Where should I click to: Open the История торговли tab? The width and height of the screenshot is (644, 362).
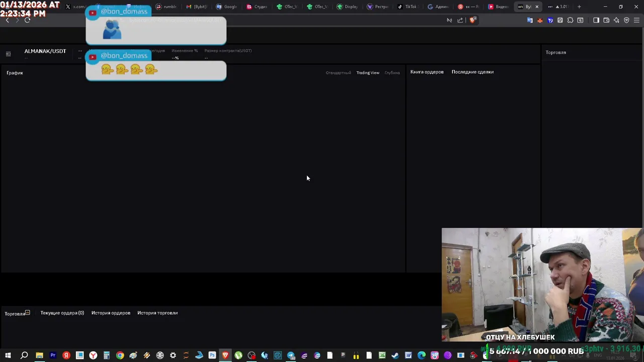pos(157,313)
